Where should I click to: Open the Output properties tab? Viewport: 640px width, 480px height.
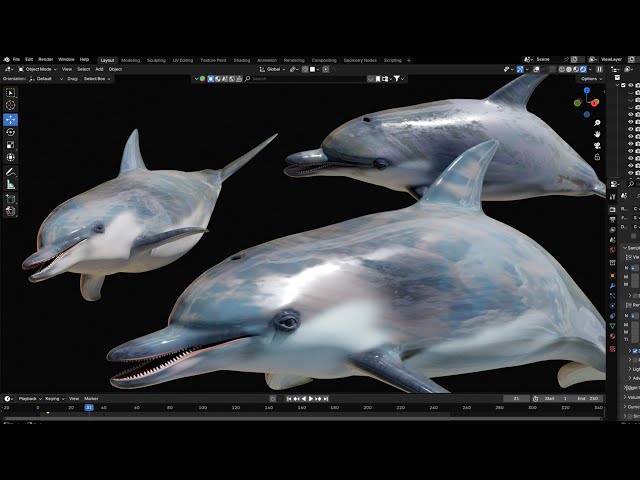pyautogui.click(x=612, y=220)
